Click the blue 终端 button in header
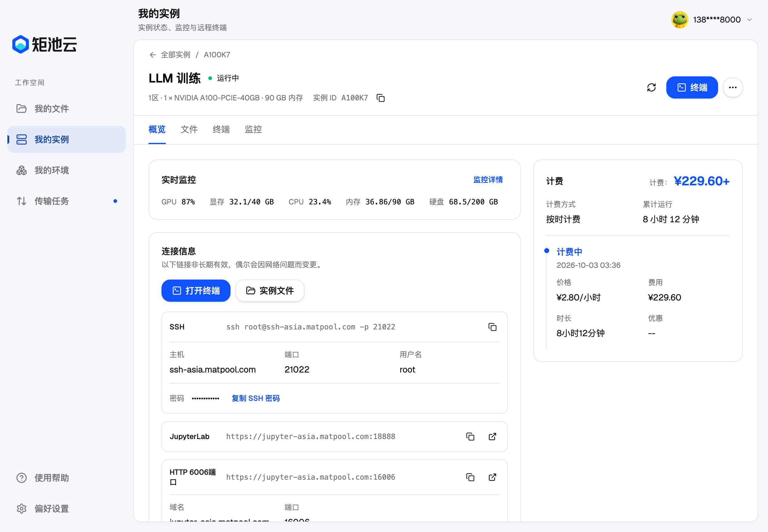Viewport: 768px width, 532px height. (692, 87)
